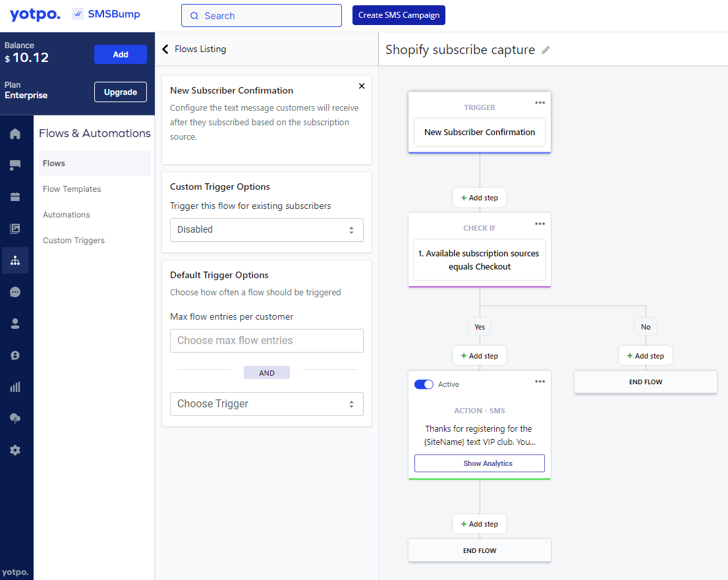Click the Create SMS Campaign button

pos(399,15)
